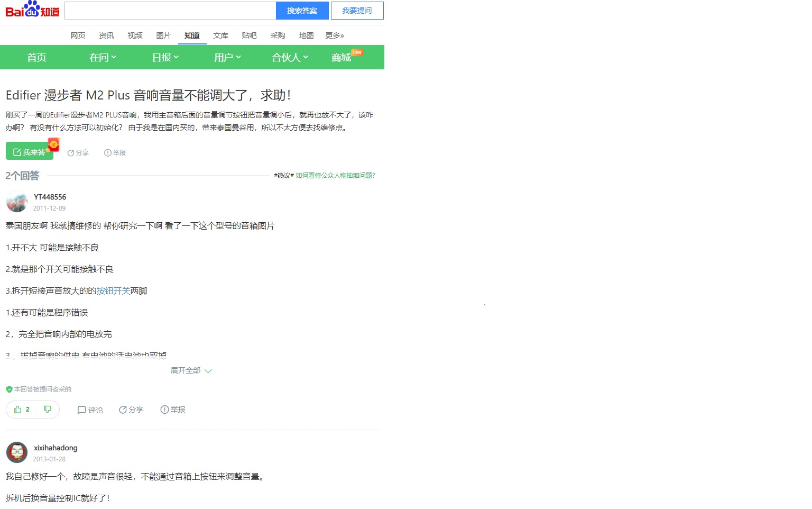
Task: Click the thumbs down on the first answer
Action: click(48, 409)
